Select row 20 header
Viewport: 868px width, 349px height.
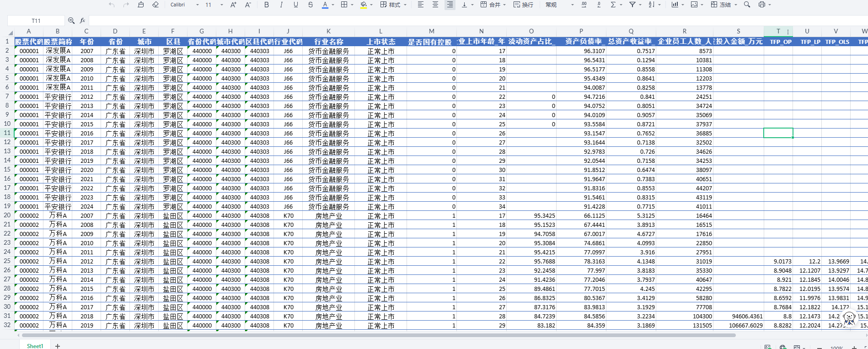tap(7, 215)
